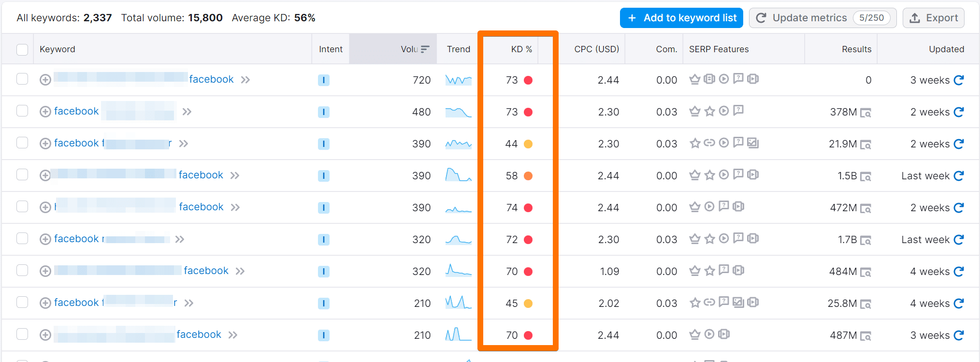
Task: Select checkbox of the KD 45 row
Action: pyautogui.click(x=22, y=302)
